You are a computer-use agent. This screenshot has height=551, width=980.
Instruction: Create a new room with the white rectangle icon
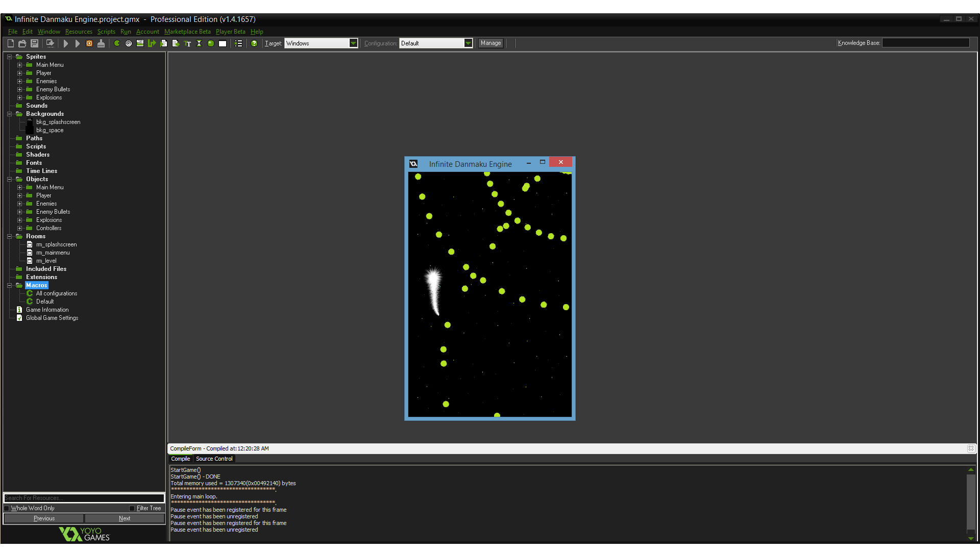point(223,43)
